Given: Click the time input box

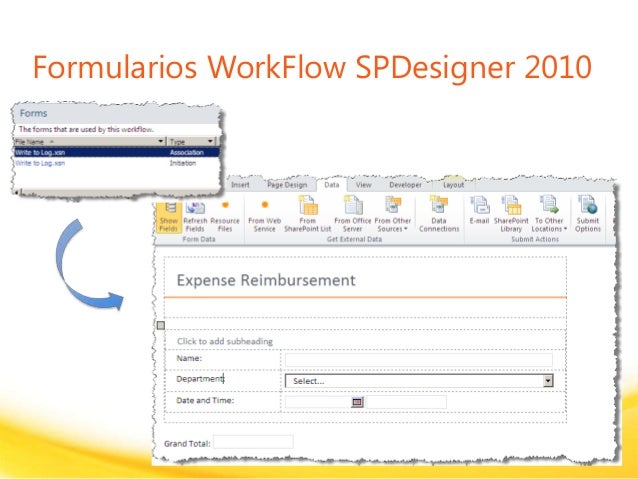Looking at the screenshot, I should coord(406,402).
